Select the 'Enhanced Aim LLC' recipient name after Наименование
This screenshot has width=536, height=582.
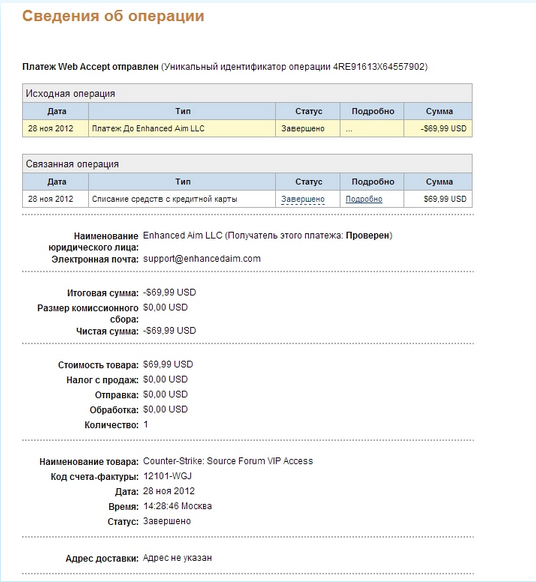click(183, 235)
